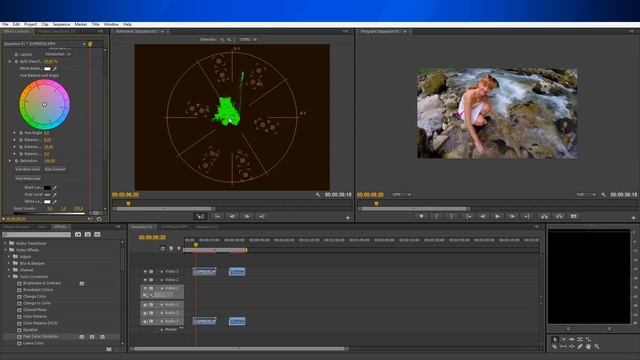Open the Edit menu
The height and width of the screenshot is (360, 640).
16,24
